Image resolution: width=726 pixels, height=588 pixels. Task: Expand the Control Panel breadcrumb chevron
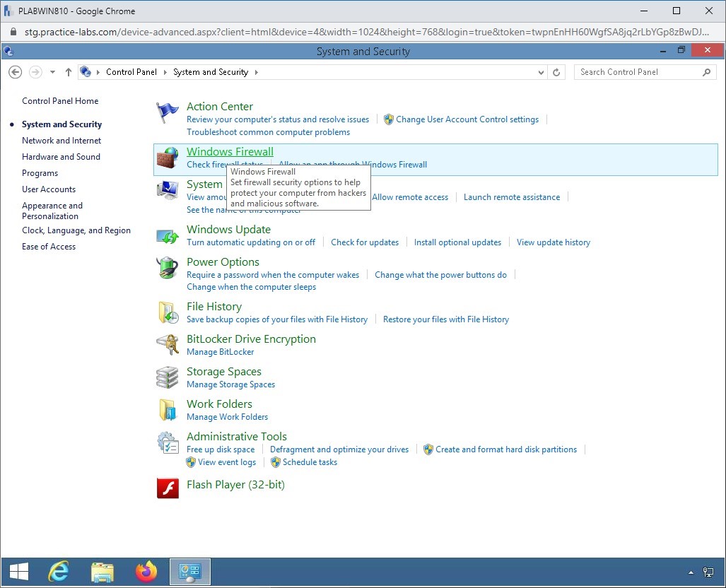(165, 72)
